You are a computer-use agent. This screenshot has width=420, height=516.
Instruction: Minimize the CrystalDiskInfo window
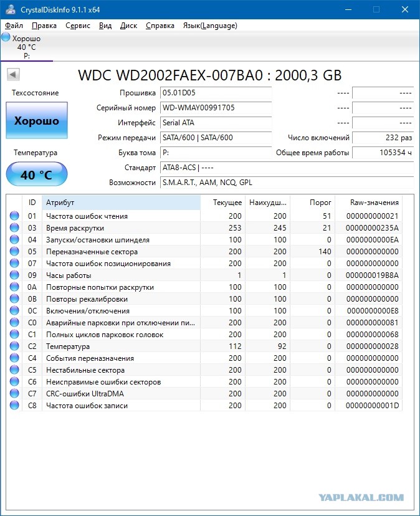pos(348,9)
